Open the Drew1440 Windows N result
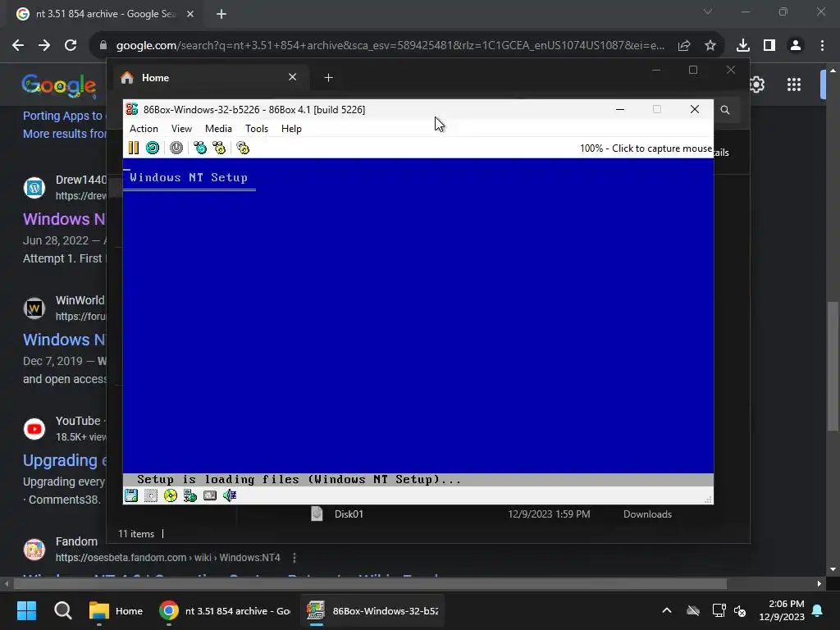Viewport: 840px width, 630px height. [64, 219]
